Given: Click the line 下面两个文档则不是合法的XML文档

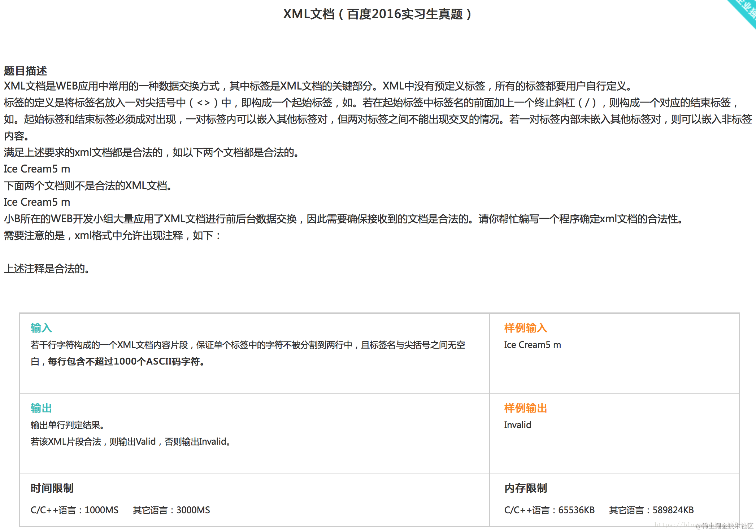Looking at the screenshot, I should [x=88, y=186].
